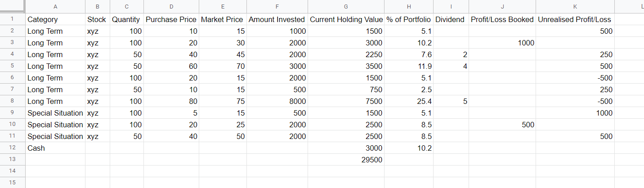Select the Amount Invested cell showing 8000

coord(277,101)
